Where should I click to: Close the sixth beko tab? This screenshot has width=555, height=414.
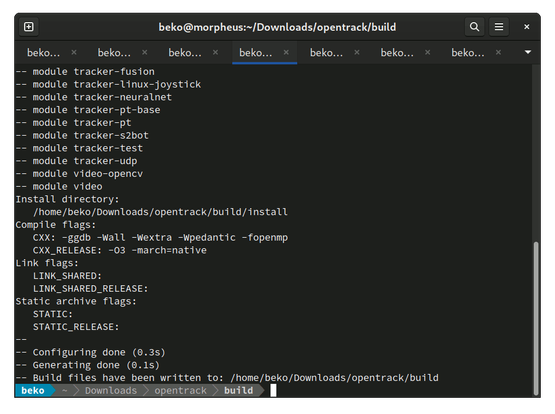tap(428, 52)
